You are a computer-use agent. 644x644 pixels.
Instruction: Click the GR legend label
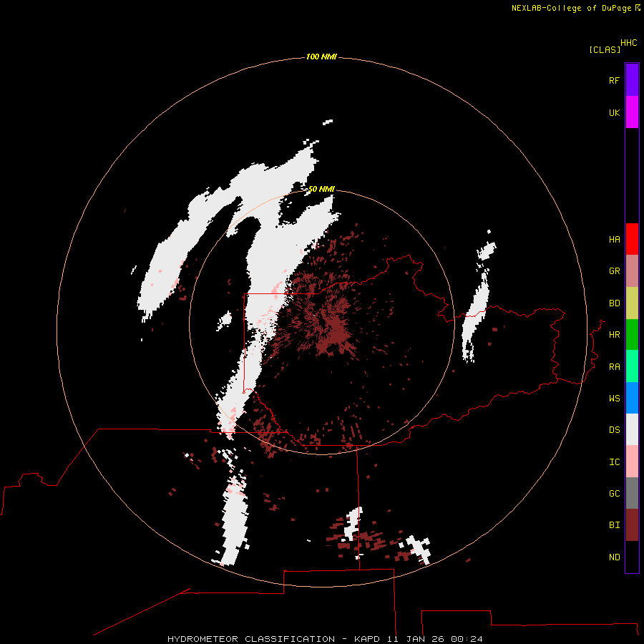pyautogui.click(x=614, y=271)
